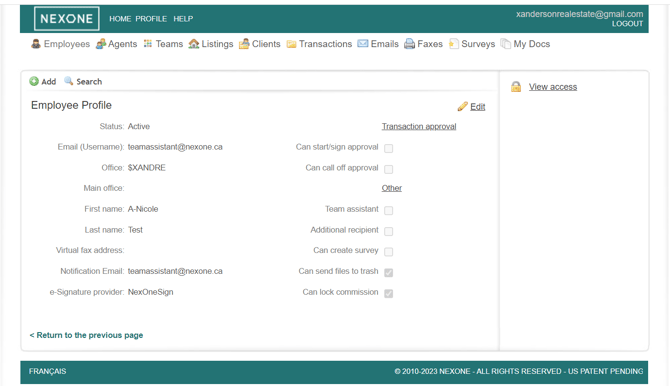
Task: Click the Search magnifier icon
Action: pos(68,81)
